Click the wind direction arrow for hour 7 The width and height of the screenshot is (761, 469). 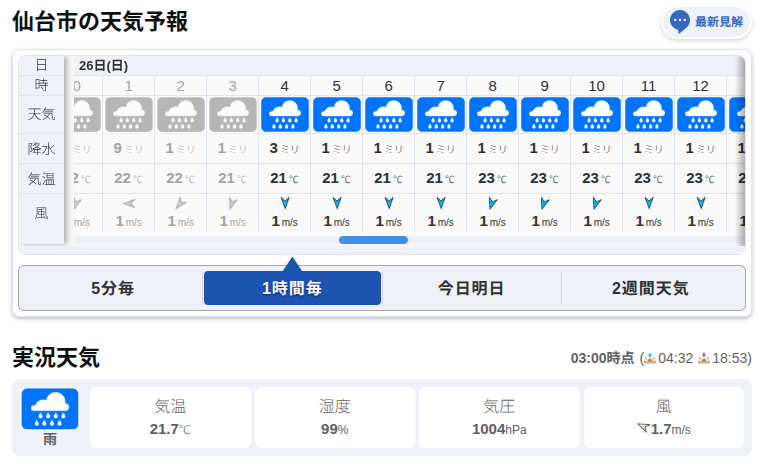pos(441,203)
